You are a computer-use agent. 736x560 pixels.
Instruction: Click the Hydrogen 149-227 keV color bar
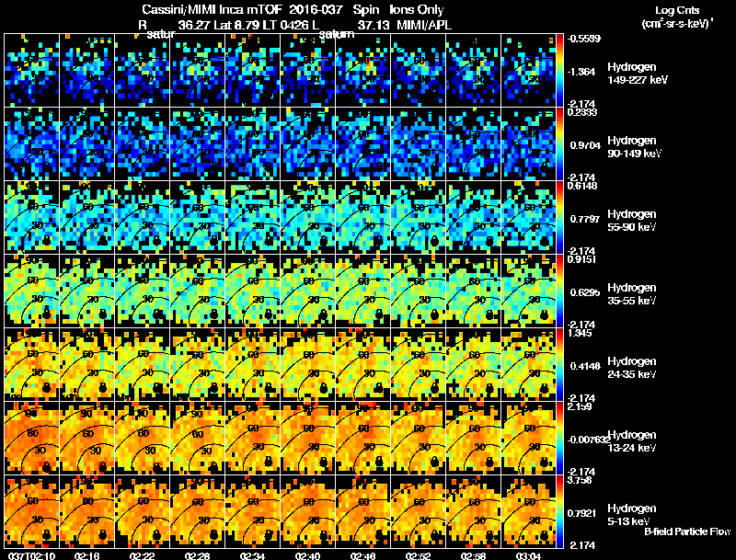[x=559, y=71]
